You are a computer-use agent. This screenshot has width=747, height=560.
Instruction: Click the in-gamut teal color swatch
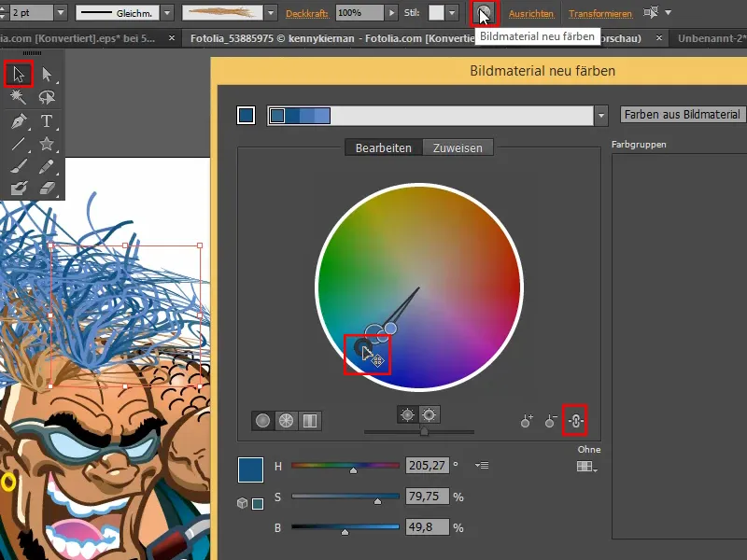click(x=258, y=504)
